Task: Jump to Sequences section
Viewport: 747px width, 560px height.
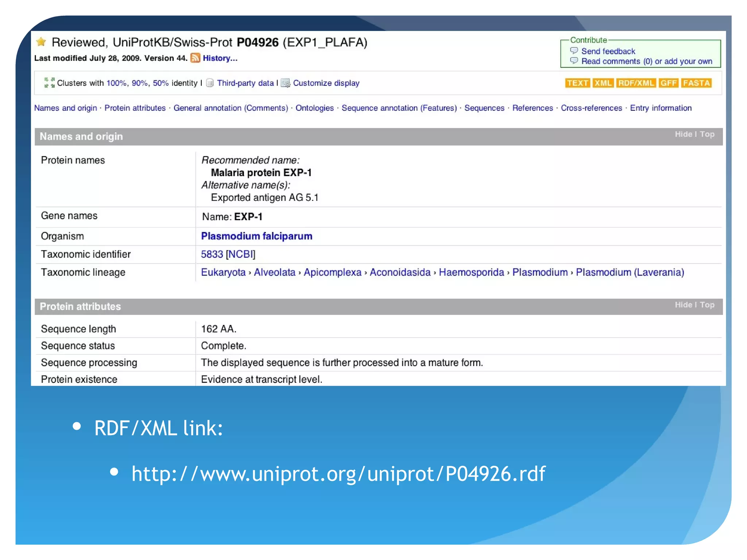Action: coord(484,108)
